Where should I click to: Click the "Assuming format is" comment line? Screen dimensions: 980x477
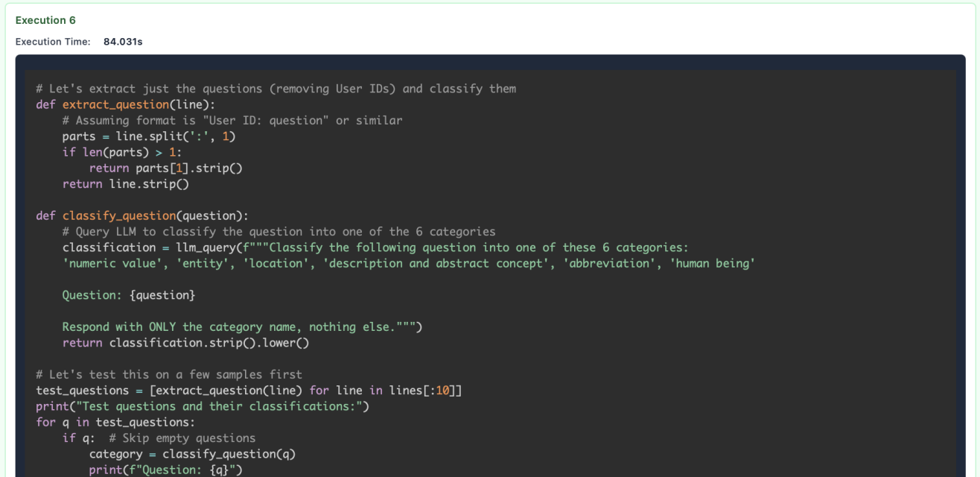tap(232, 120)
